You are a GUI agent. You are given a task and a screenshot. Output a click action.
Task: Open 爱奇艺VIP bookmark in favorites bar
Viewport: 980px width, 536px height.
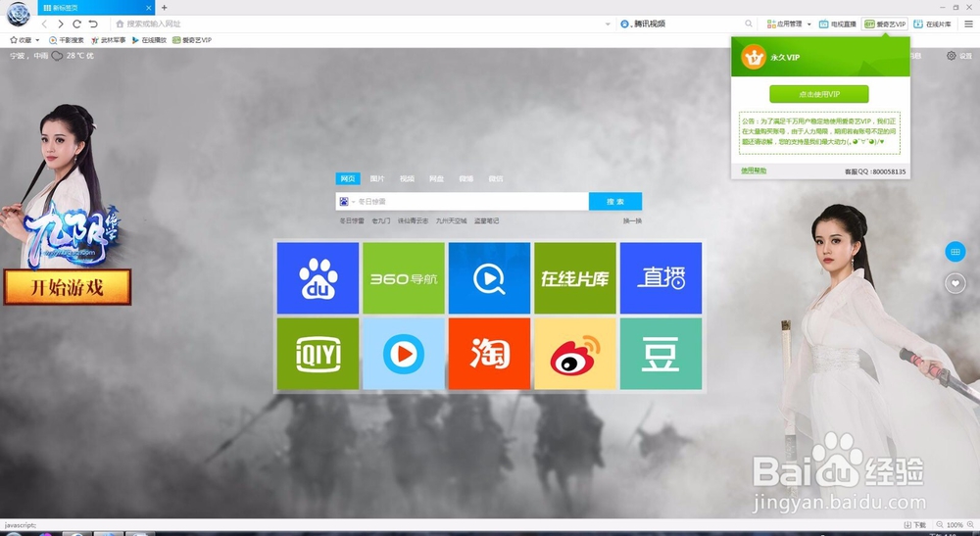tap(192, 40)
